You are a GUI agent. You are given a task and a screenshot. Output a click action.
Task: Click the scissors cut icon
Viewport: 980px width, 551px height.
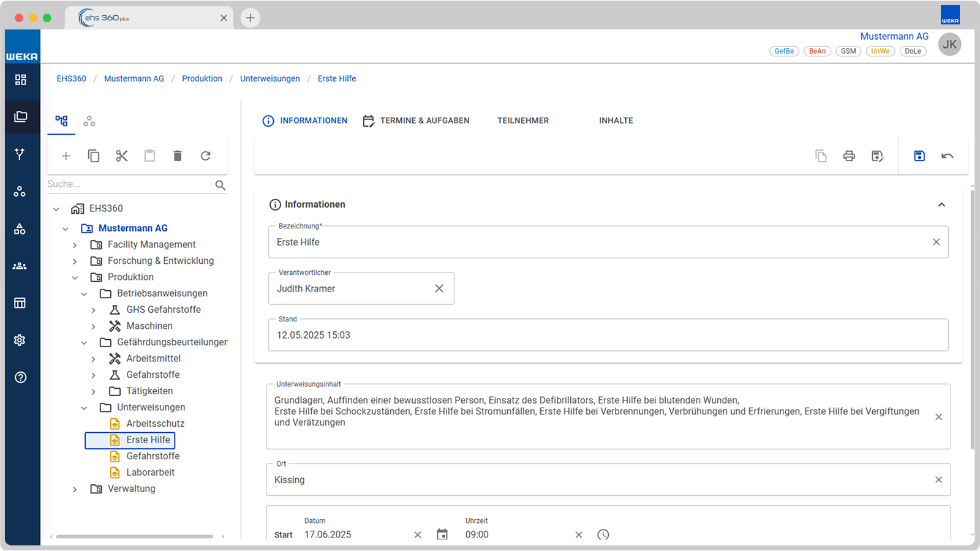click(x=122, y=156)
